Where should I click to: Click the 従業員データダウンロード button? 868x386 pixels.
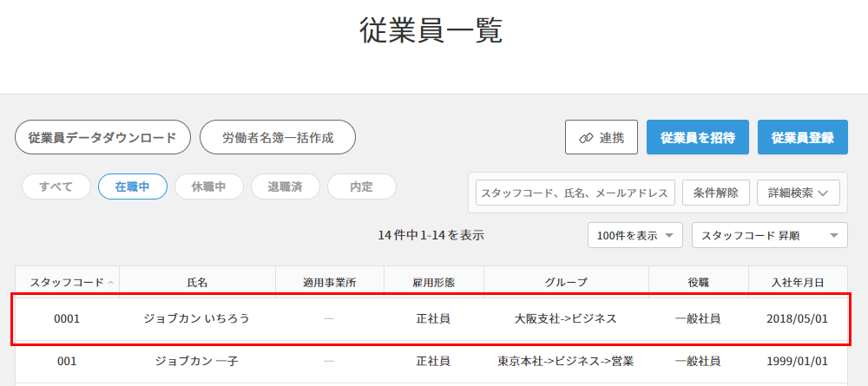coord(102,138)
